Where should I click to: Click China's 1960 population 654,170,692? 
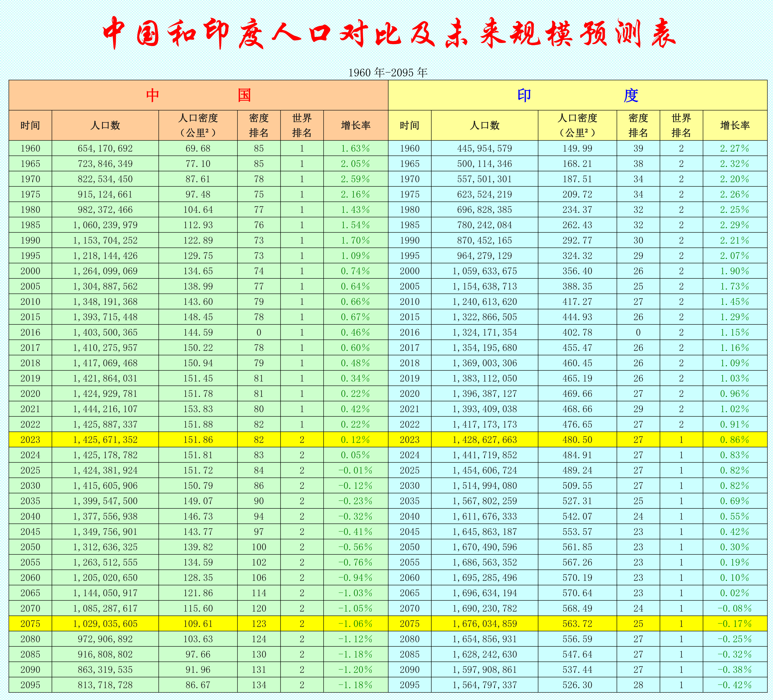click(x=105, y=148)
